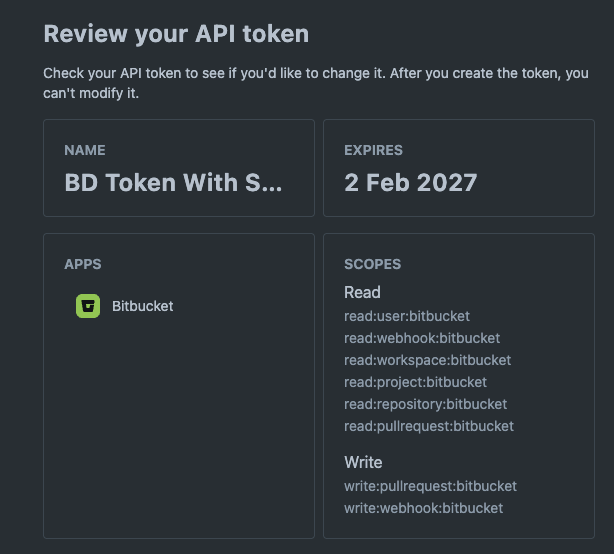Click the Read scopes group heading
This screenshot has height=554, width=614.
pyautogui.click(x=362, y=293)
